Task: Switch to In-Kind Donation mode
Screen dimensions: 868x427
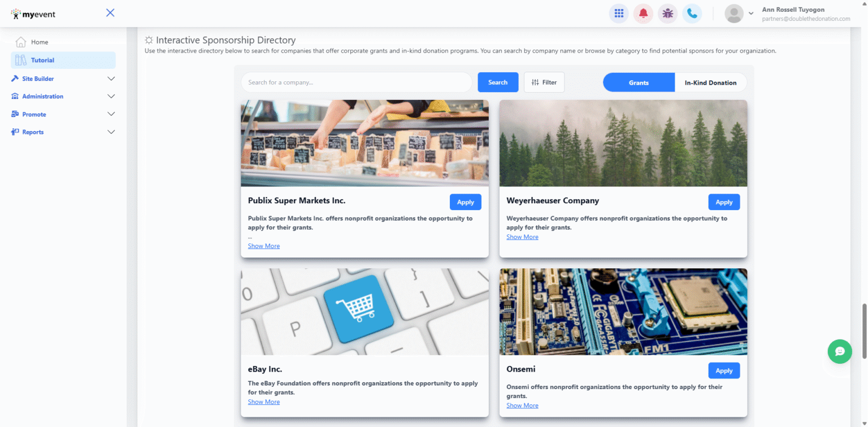Action: tap(710, 82)
